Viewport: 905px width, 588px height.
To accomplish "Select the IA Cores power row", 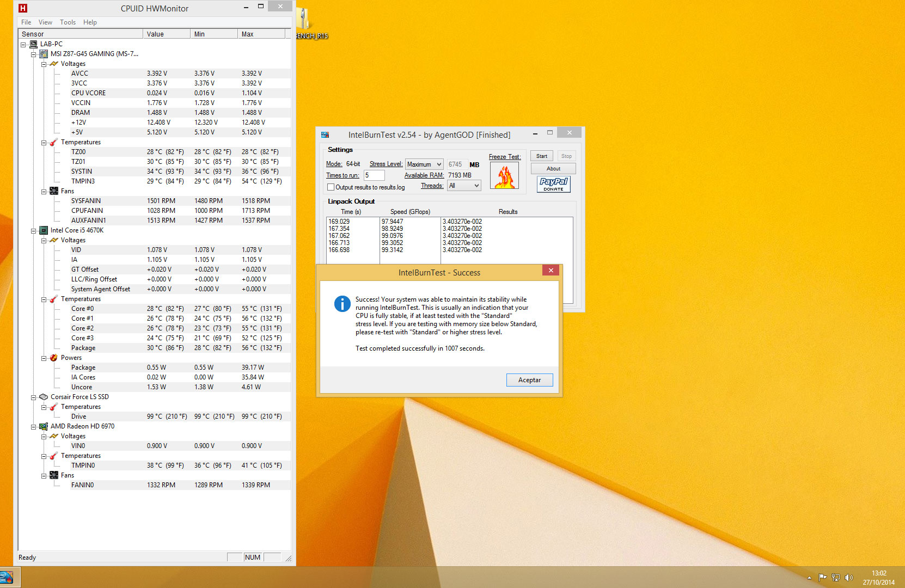I will (x=180, y=377).
